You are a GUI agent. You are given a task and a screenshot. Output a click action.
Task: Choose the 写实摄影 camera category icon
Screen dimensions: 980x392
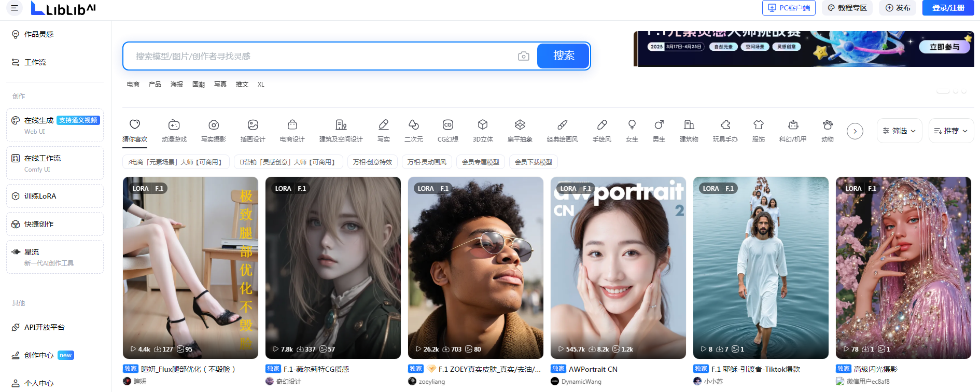(x=214, y=125)
